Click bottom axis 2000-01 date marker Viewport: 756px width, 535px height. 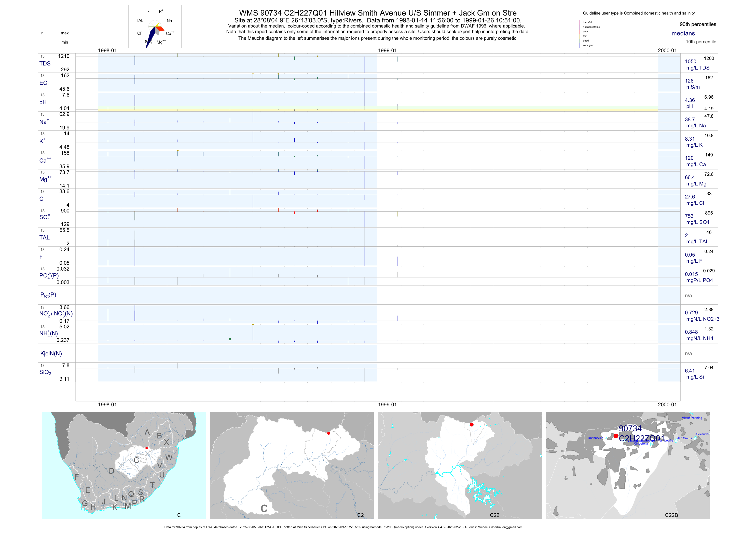[x=667, y=405]
